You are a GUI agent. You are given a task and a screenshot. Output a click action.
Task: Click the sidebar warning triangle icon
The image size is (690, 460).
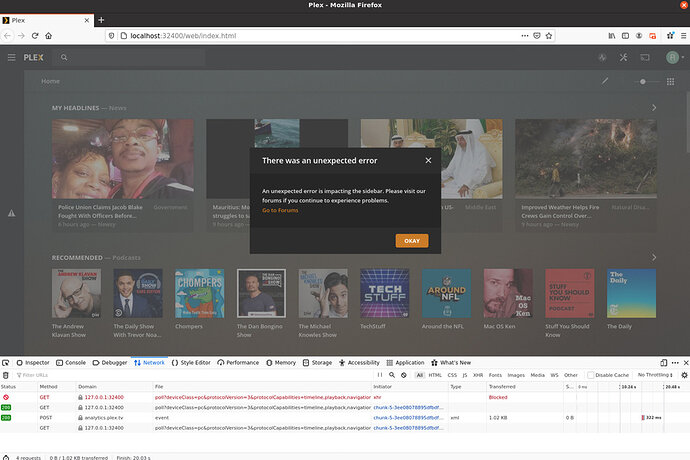tap(11, 213)
